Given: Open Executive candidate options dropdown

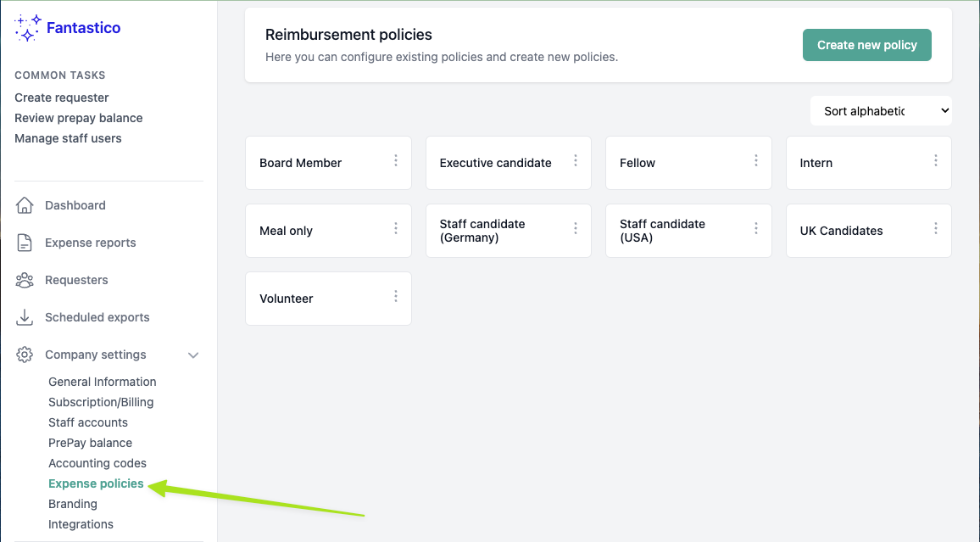Looking at the screenshot, I should 576,160.
